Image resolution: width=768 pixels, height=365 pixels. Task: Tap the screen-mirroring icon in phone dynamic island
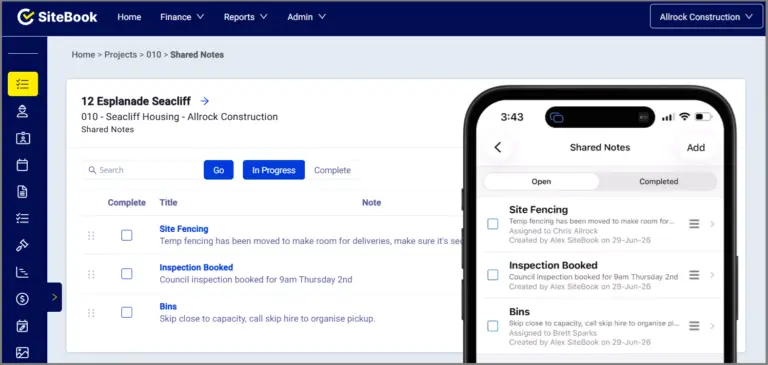click(557, 118)
